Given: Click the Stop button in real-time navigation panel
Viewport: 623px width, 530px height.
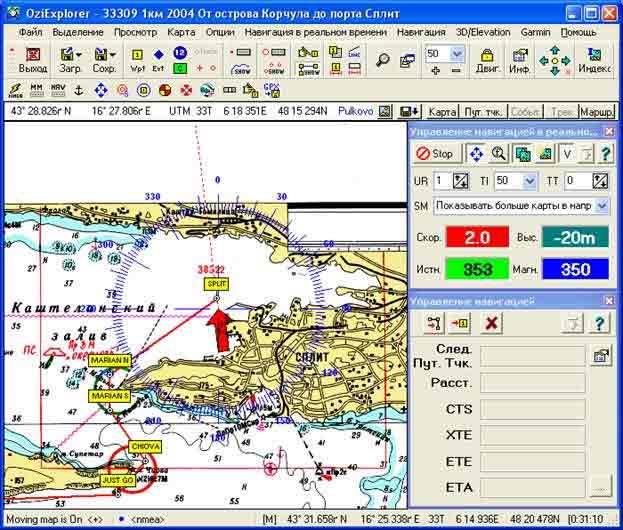Looking at the screenshot, I should tap(435, 153).
